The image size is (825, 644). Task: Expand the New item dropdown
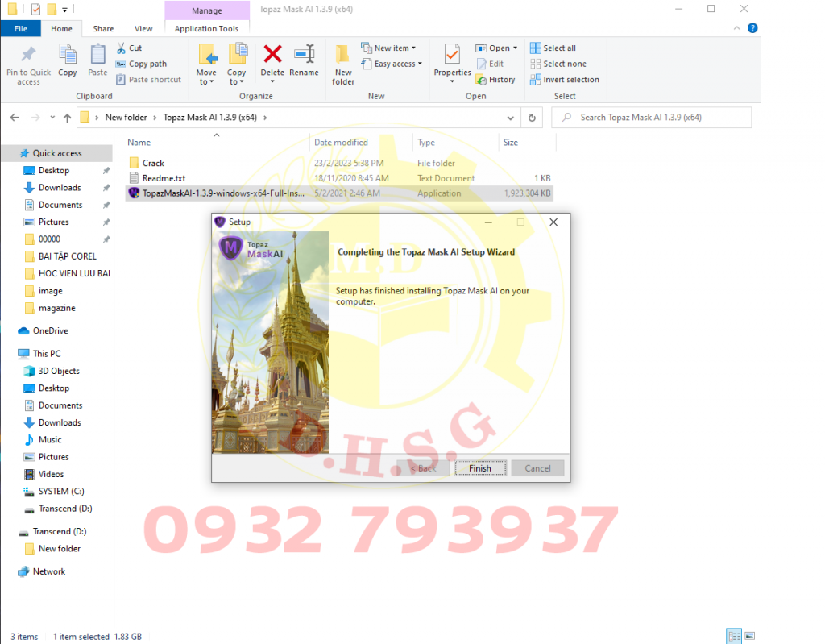click(x=413, y=48)
